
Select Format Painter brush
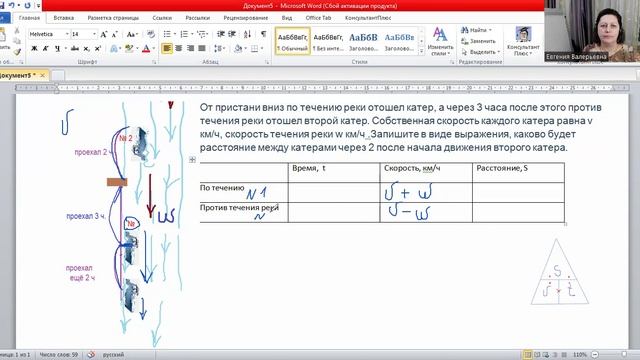click(x=17, y=51)
